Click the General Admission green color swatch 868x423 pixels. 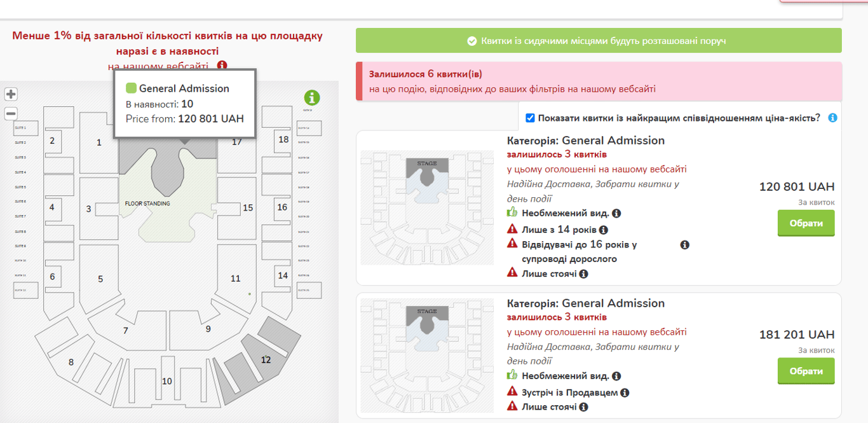[x=131, y=88]
